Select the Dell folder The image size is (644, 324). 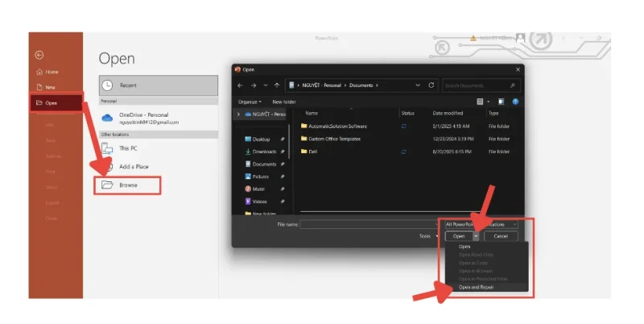tap(309, 152)
